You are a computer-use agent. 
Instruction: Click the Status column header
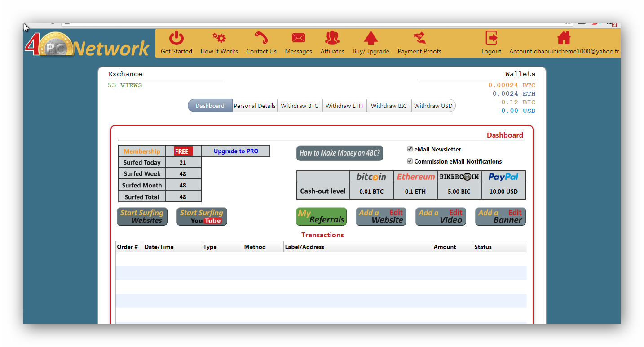click(x=500, y=247)
